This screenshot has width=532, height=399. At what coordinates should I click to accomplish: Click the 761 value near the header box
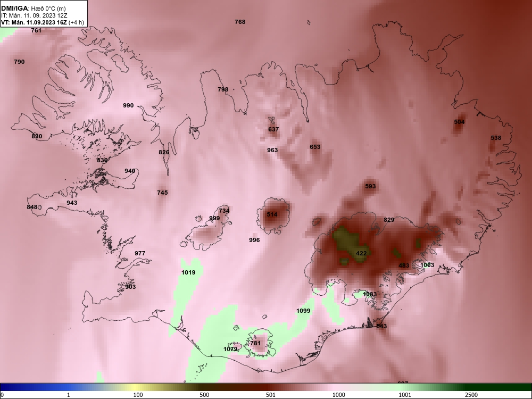point(36,30)
